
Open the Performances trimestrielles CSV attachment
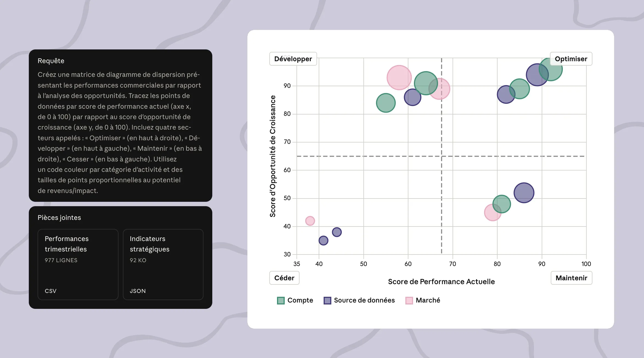click(x=78, y=264)
